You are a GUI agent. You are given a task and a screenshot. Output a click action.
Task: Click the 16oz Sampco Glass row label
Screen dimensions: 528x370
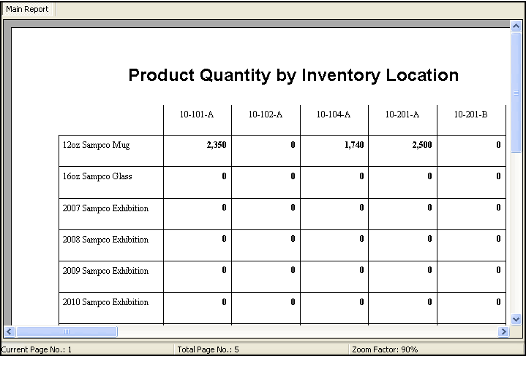coord(97,176)
